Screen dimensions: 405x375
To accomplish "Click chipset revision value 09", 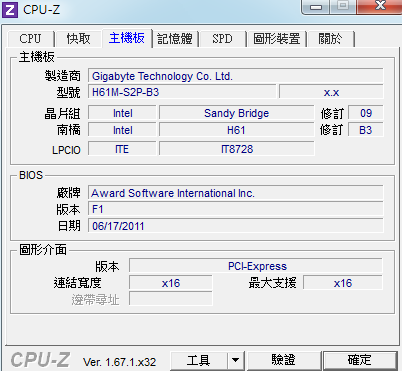I will 366,113.
